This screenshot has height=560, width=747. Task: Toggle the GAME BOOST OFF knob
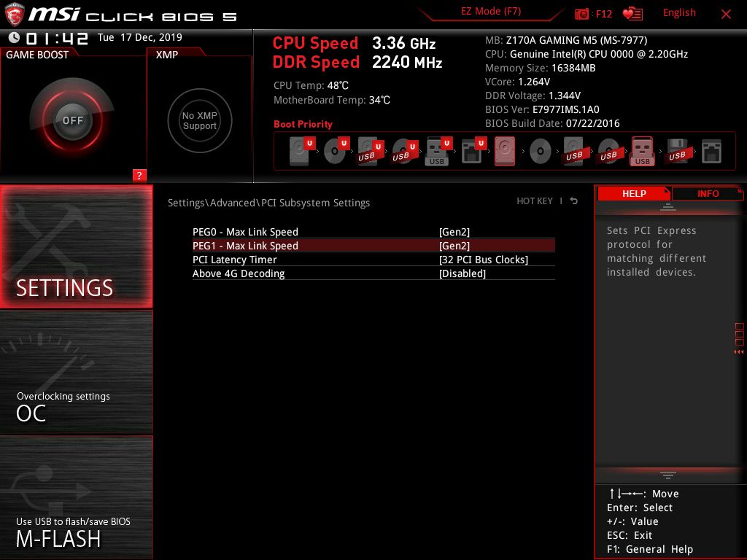[x=72, y=120]
